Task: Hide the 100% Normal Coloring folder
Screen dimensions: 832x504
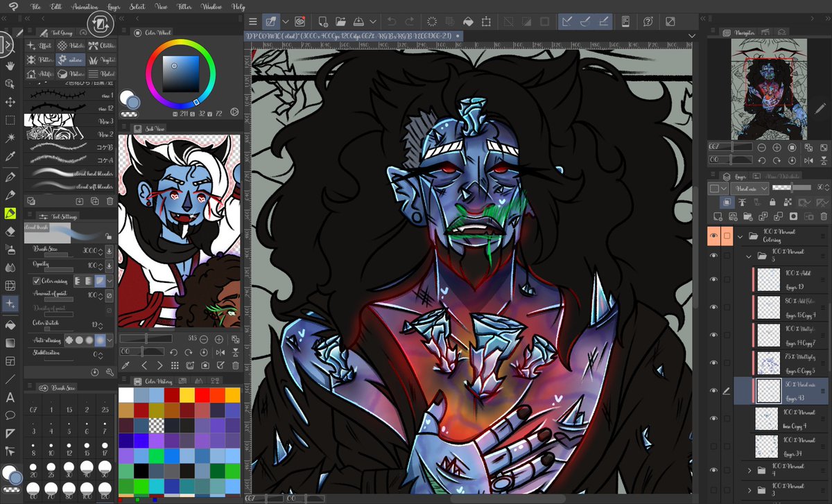Action: (714, 236)
